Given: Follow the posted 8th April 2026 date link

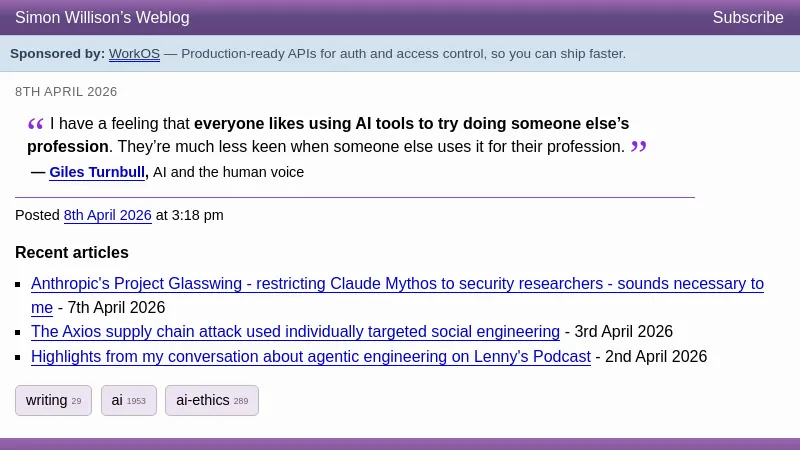Looking at the screenshot, I should 107,215.
